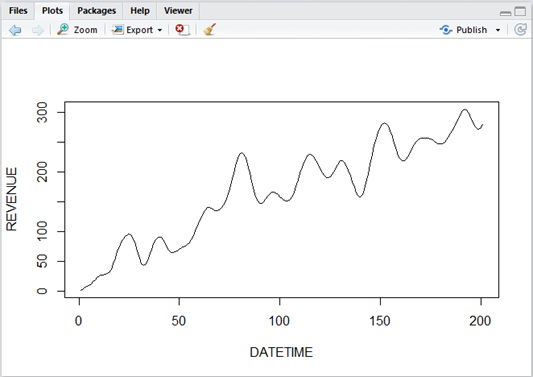
Task: Click the Publish button label
Action: pos(471,30)
